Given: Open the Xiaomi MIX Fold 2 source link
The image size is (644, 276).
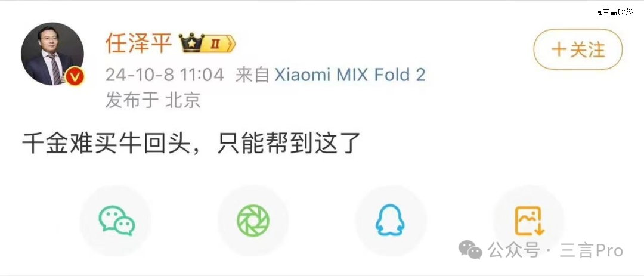Looking at the screenshot, I should pos(349,75).
